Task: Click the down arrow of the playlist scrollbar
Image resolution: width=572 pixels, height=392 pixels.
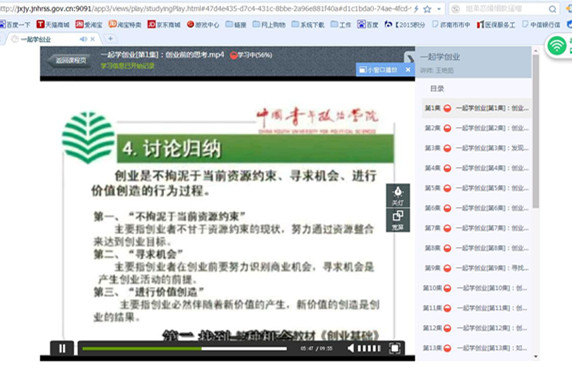Action: pyautogui.click(x=536, y=356)
